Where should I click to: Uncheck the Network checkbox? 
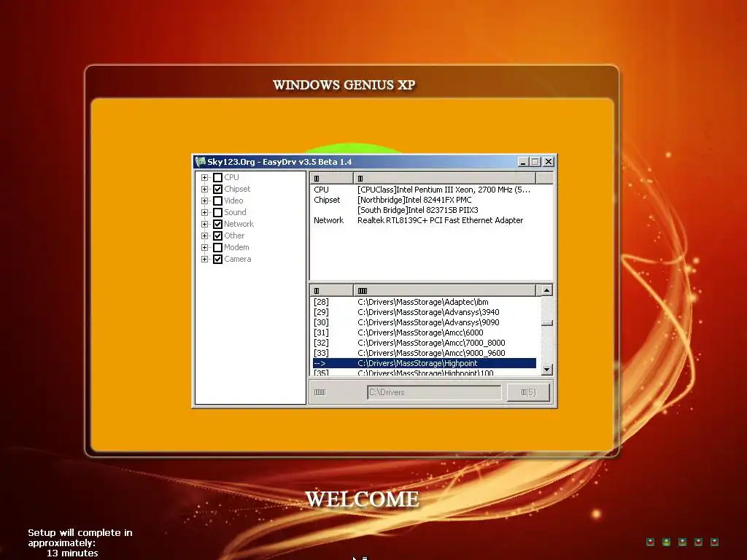point(217,225)
